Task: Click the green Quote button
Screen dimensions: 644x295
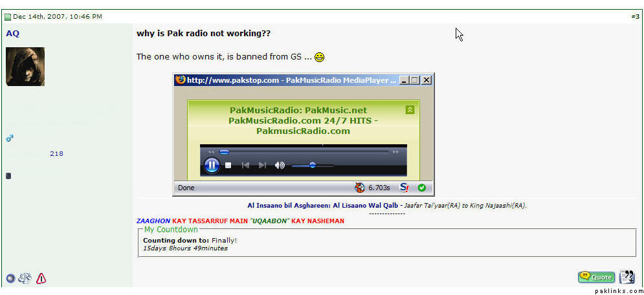Action: click(x=596, y=277)
